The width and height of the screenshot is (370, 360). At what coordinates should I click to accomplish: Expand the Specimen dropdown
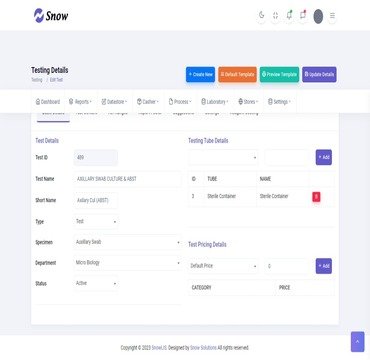pyautogui.click(x=127, y=242)
